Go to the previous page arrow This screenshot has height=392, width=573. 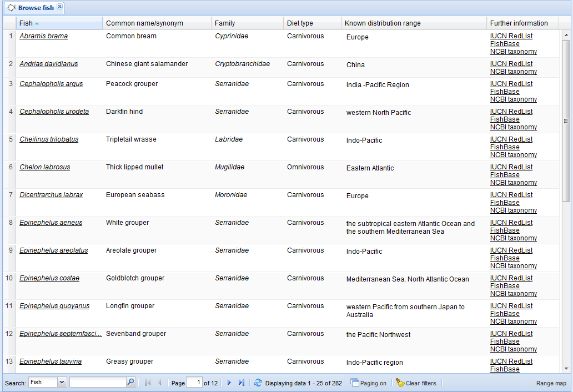(x=160, y=383)
